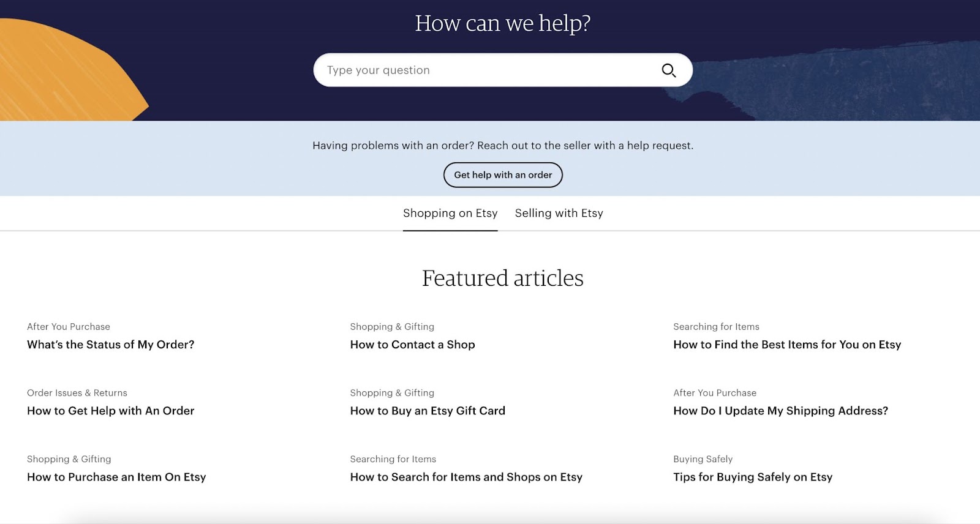The image size is (980, 524).
Task: Open 'Tips for Buying Safely on Etsy'
Action: point(753,477)
